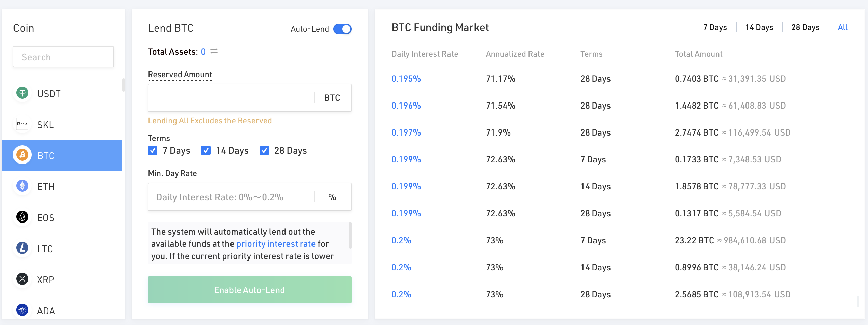Click the Enable Auto-Lend button
The width and height of the screenshot is (868, 325).
tap(250, 290)
